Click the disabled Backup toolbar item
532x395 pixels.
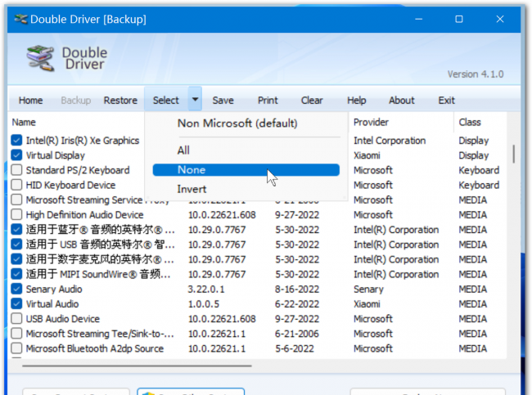[x=75, y=101]
